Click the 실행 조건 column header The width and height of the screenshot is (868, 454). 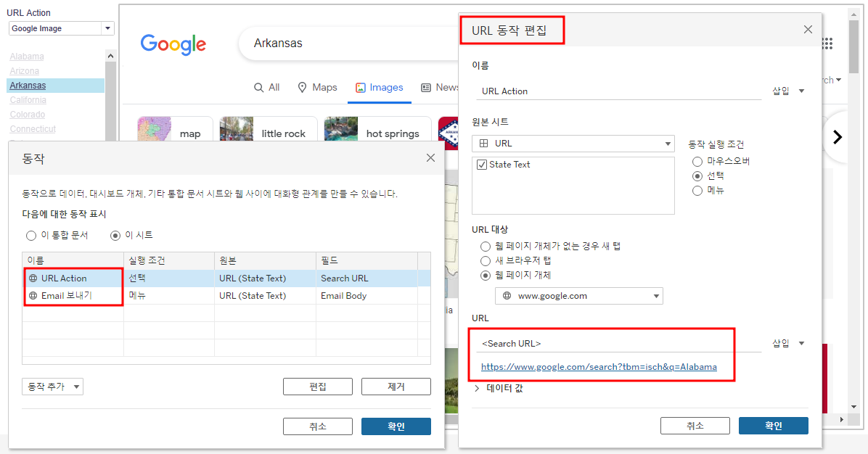[x=169, y=260]
